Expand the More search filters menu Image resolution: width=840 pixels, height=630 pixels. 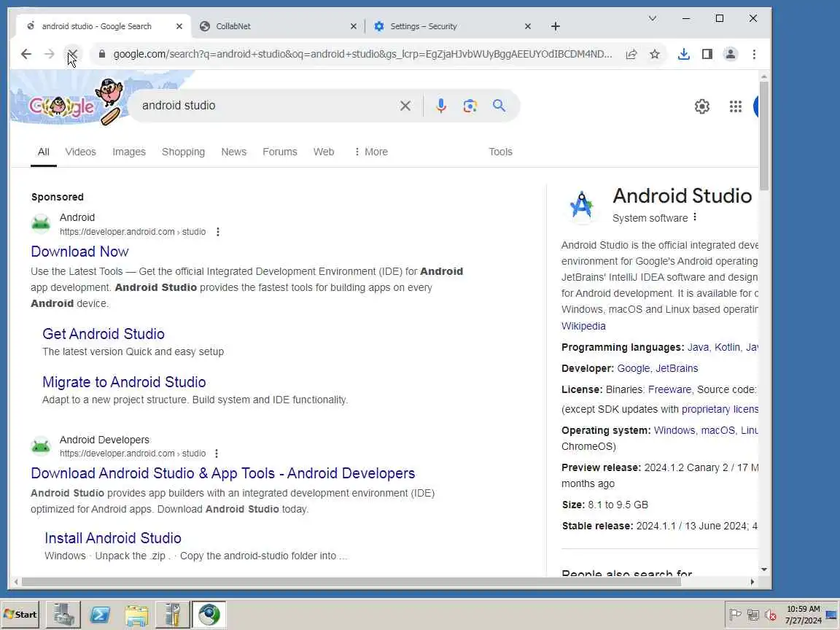click(x=370, y=152)
